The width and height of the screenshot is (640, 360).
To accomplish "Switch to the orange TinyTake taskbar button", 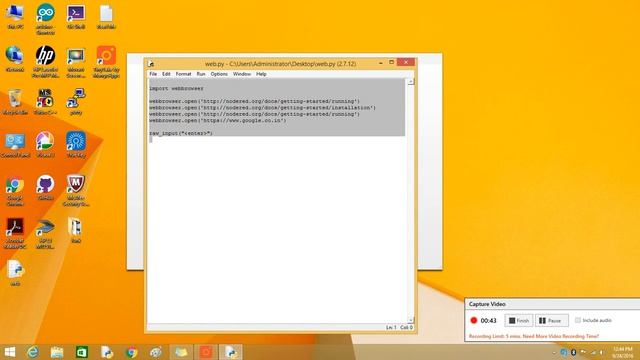I will pyautogui.click(x=206, y=352).
